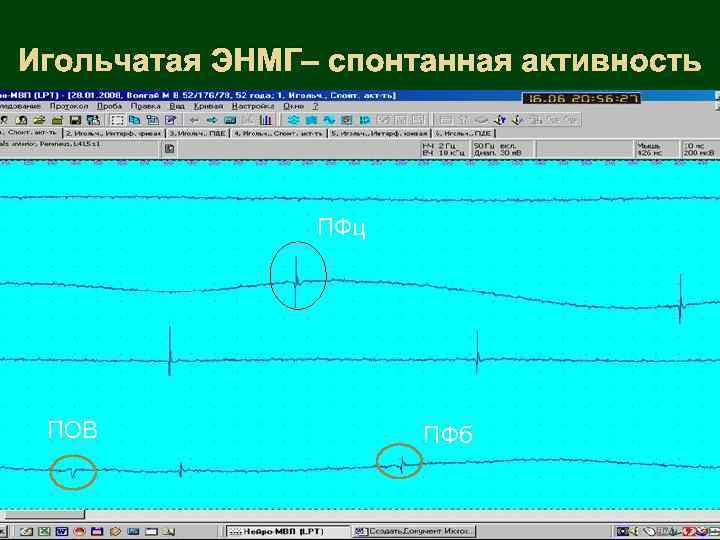Click the blue keyboard-like toolbar icon
Screen dimensions: 720x540
pos(230,120)
